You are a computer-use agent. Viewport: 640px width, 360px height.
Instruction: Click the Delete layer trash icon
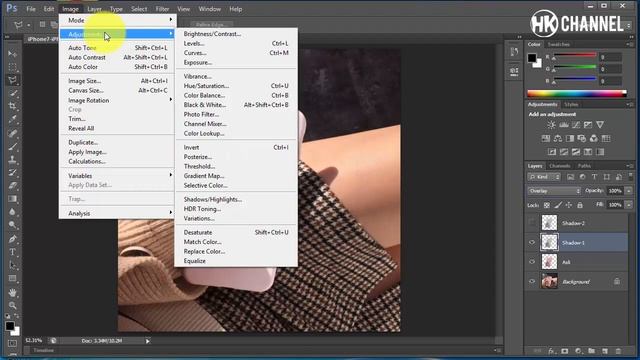tap(618, 351)
